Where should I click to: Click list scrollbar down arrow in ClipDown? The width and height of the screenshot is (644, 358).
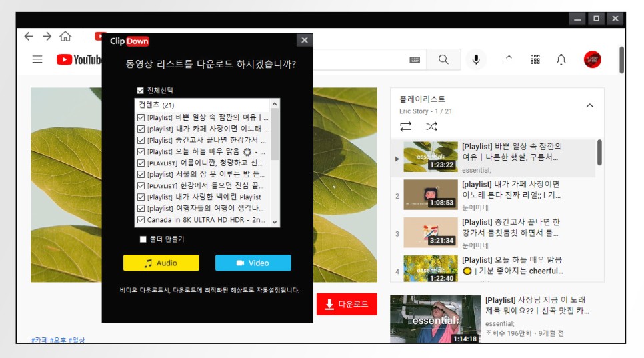pos(275,222)
